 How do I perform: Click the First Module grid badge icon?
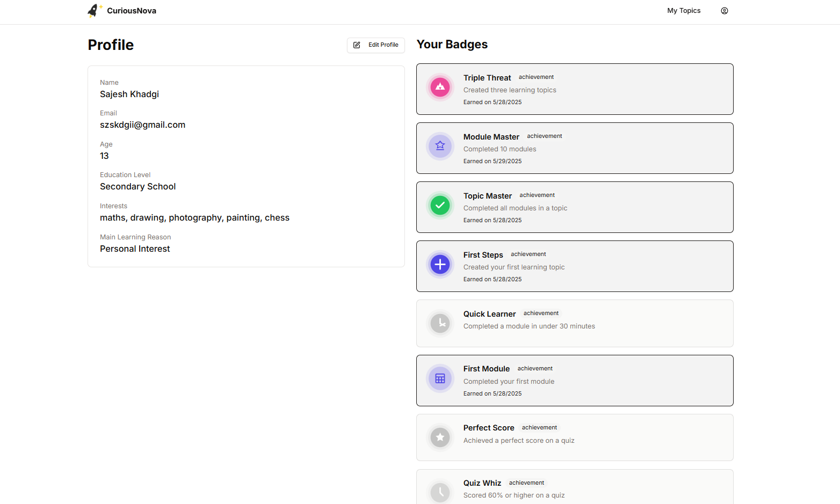[440, 378]
